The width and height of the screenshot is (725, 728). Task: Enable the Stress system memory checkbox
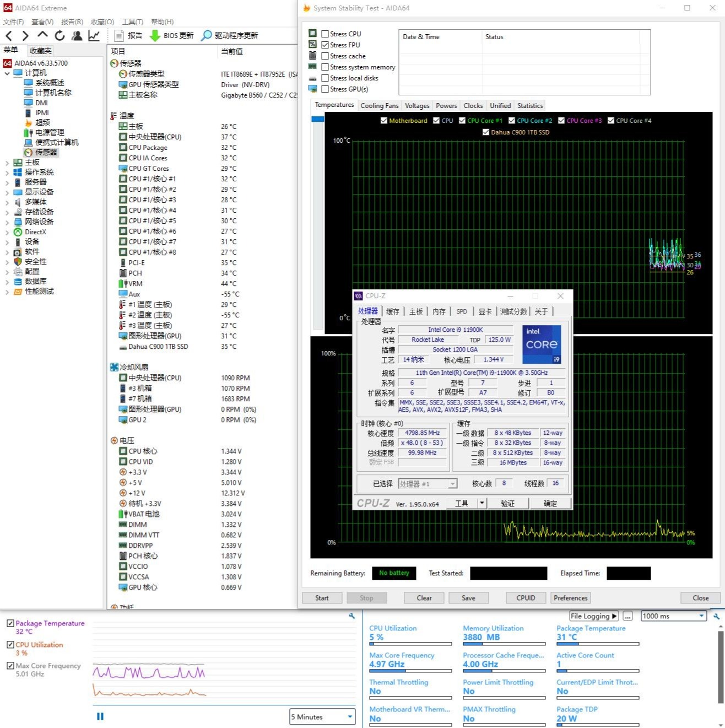pos(325,67)
